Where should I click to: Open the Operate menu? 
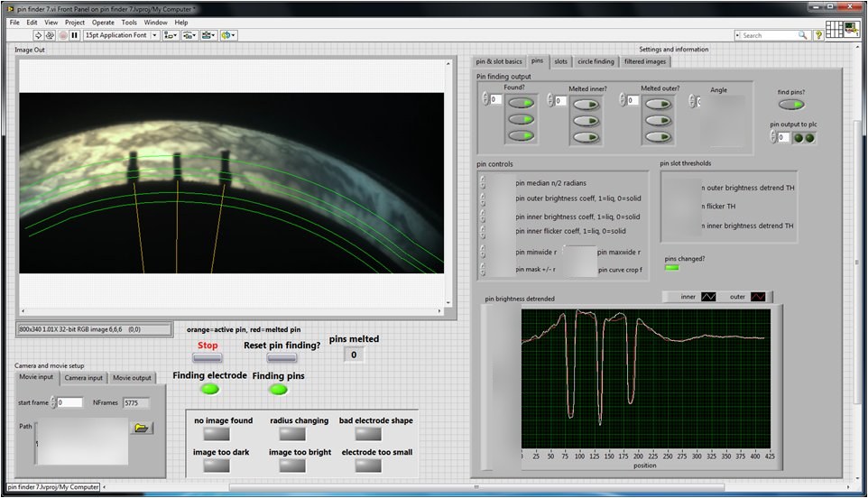click(103, 23)
